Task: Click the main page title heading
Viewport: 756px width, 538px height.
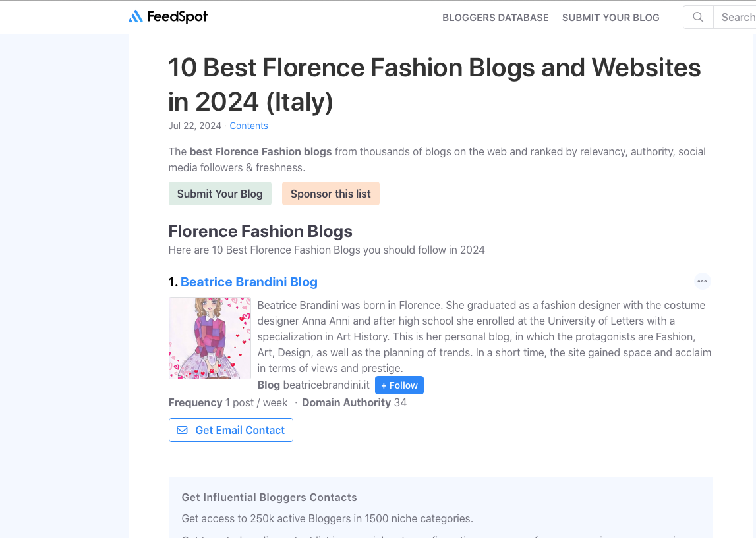Action: click(x=434, y=84)
